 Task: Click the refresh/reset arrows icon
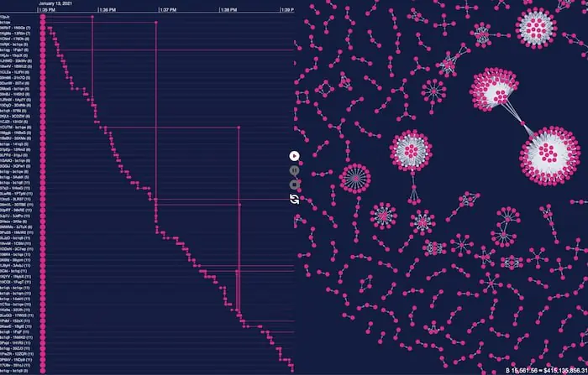pyautogui.click(x=295, y=198)
